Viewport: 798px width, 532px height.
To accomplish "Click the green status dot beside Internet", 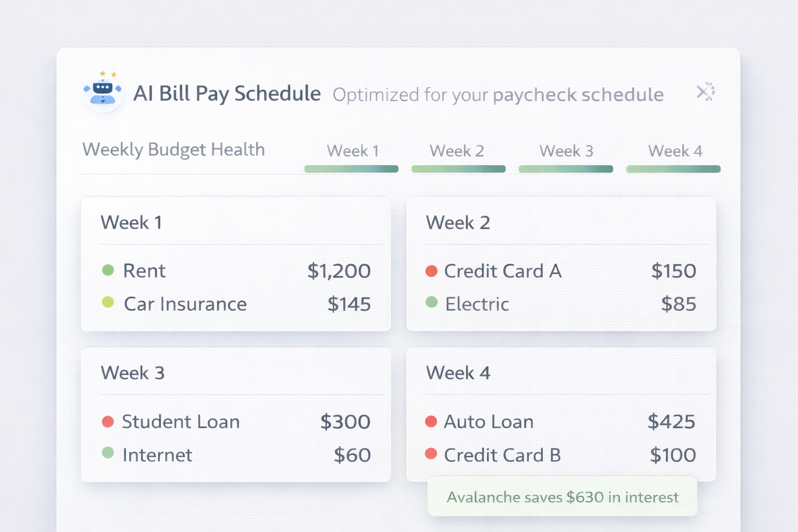I will click(109, 454).
